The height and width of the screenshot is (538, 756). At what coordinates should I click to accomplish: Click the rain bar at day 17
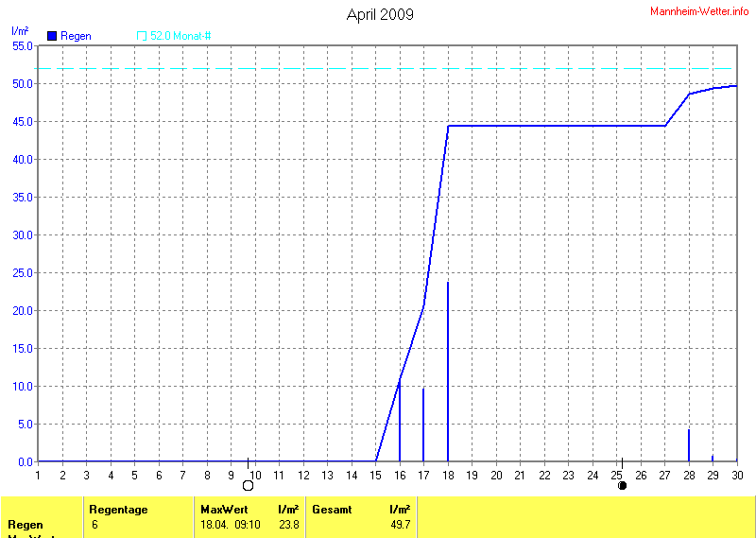(423, 425)
